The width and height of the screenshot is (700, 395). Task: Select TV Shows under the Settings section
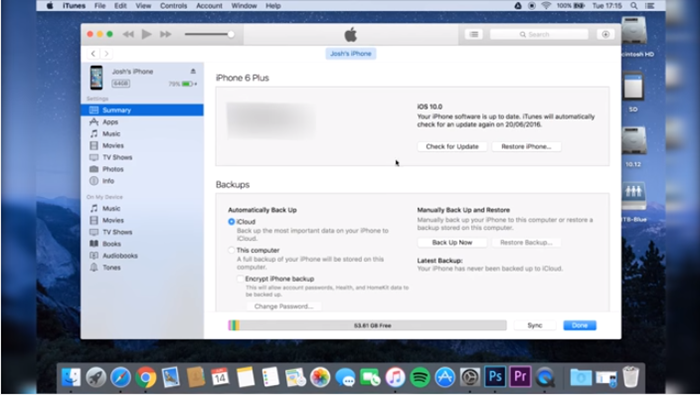pos(117,157)
